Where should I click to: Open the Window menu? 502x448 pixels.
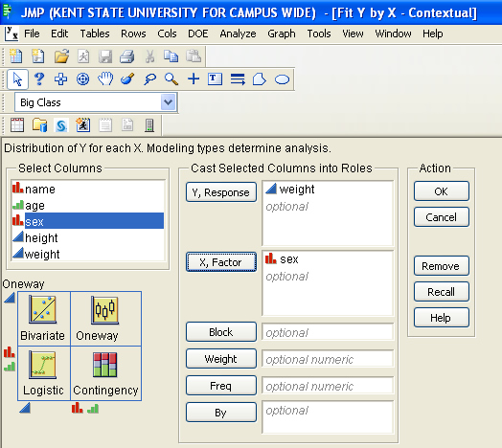(393, 34)
